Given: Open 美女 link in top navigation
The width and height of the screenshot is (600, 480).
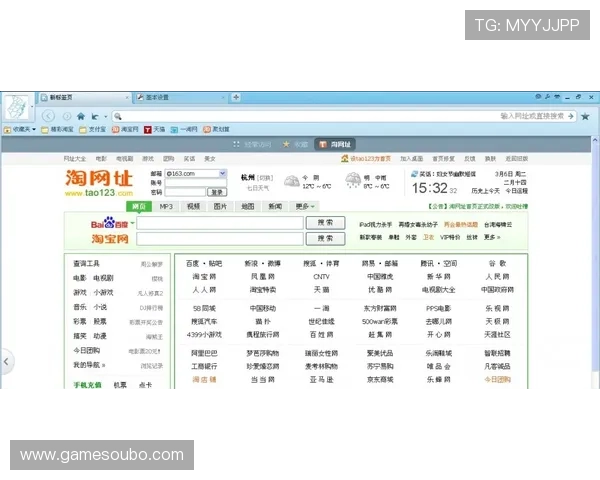Looking at the screenshot, I should 210,158.
